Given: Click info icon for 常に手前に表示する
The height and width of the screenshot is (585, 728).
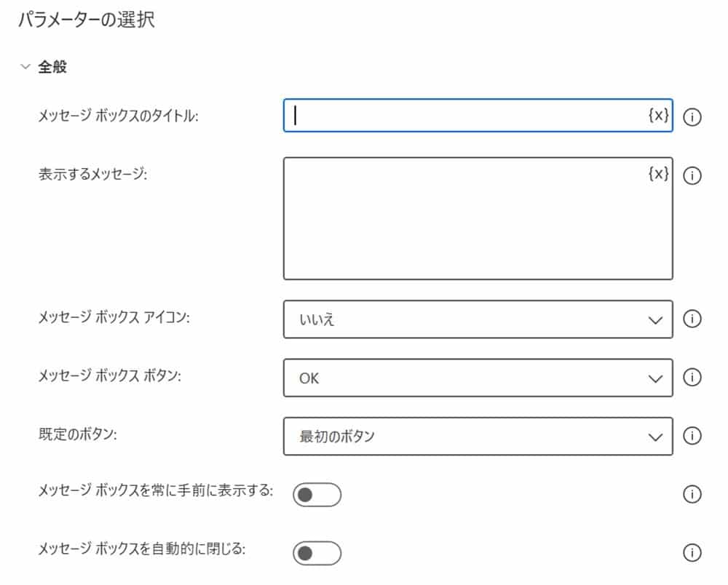Looking at the screenshot, I should [693, 495].
